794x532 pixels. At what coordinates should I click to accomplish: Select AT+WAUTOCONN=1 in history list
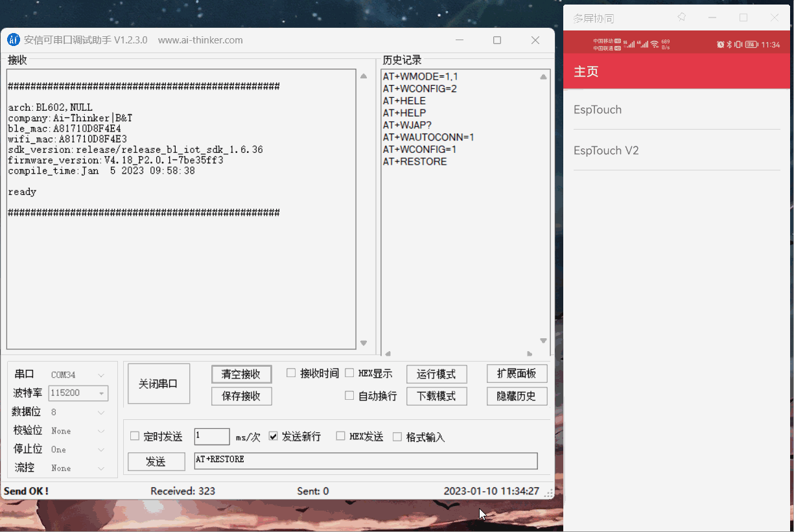tap(428, 137)
